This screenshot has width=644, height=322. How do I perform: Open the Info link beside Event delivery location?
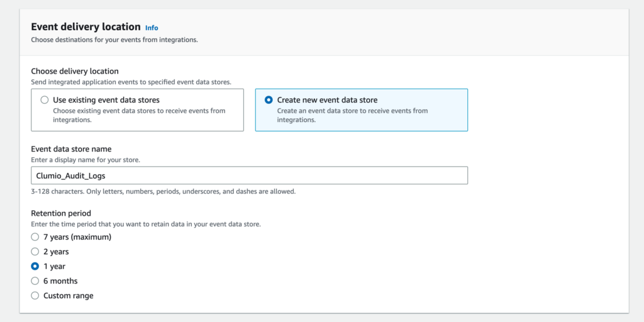click(x=152, y=28)
